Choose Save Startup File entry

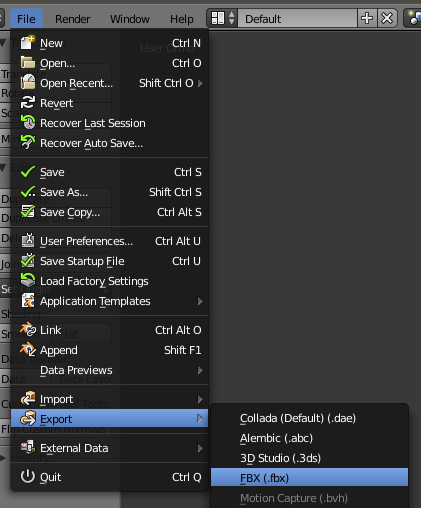coord(110,261)
